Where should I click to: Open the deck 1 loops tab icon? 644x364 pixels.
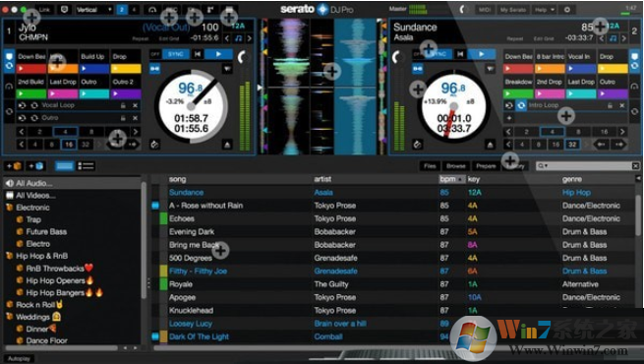[9, 111]
